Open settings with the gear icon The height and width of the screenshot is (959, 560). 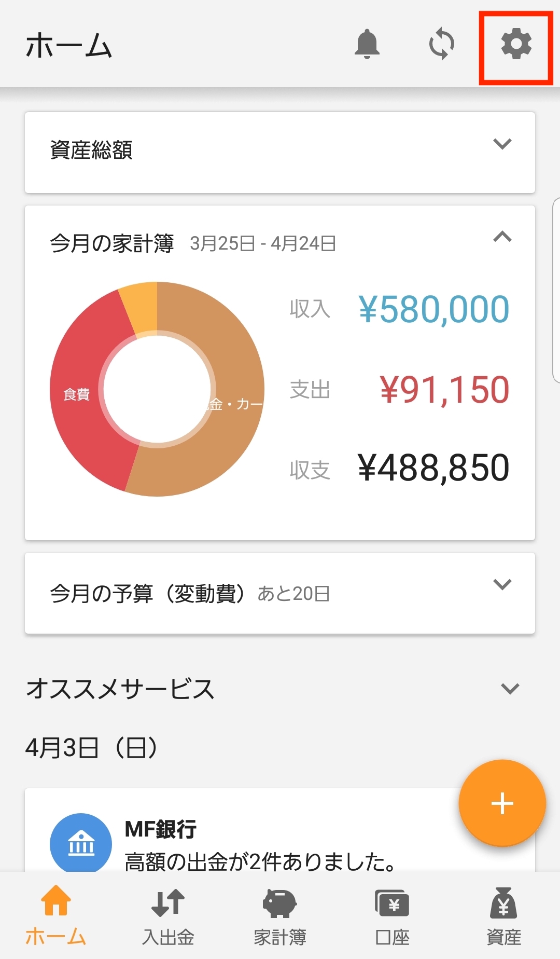pos(516,44)
